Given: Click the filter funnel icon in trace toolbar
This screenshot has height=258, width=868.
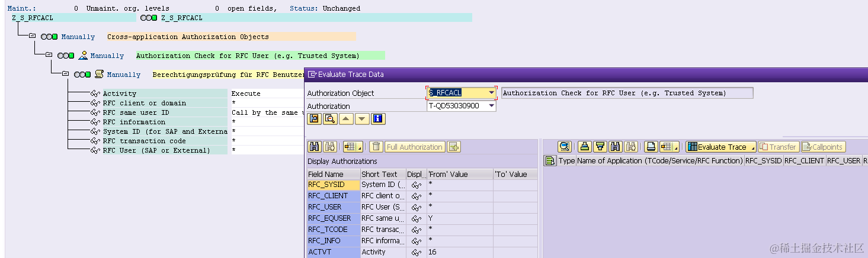Looking at the screenshot, I should pyautogui.click(x=600, y=147).
